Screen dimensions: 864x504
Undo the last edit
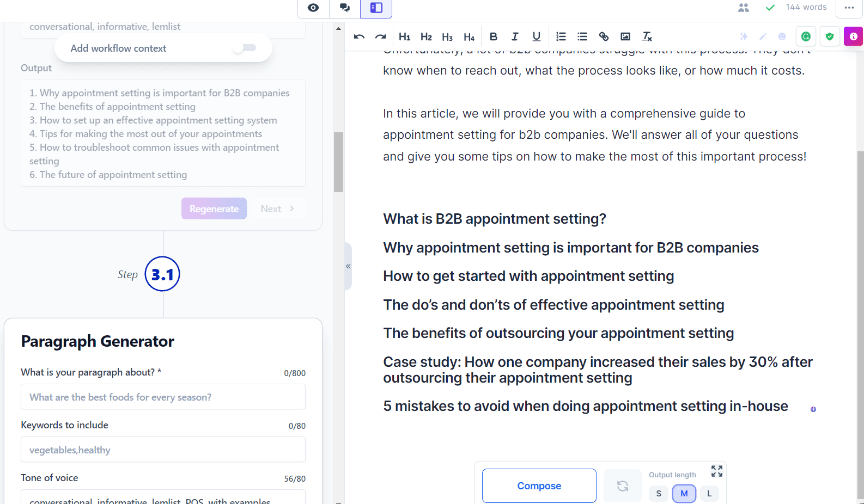(x=359, y=36)
